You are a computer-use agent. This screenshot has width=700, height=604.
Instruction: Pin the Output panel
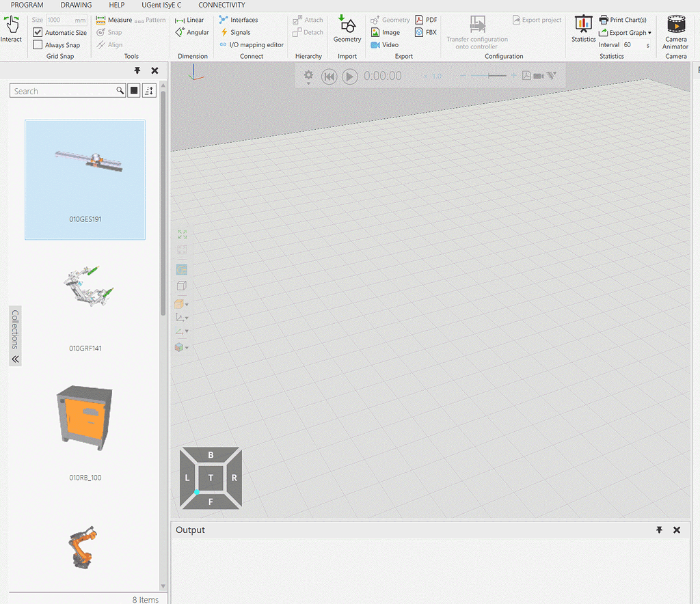659,530
